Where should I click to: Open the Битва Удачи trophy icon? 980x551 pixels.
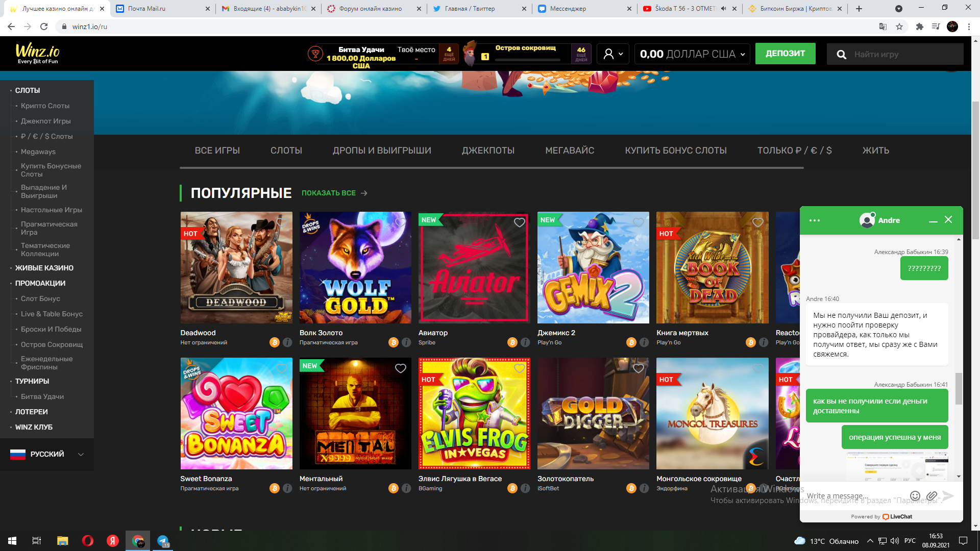pyautogui.click(x=315, y=53)
